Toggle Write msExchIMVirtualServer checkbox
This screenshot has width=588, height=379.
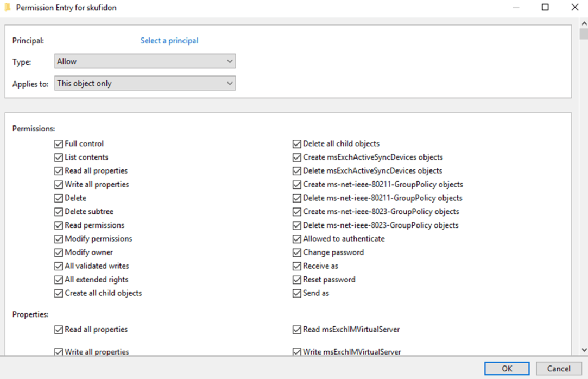tap(296, 352)
